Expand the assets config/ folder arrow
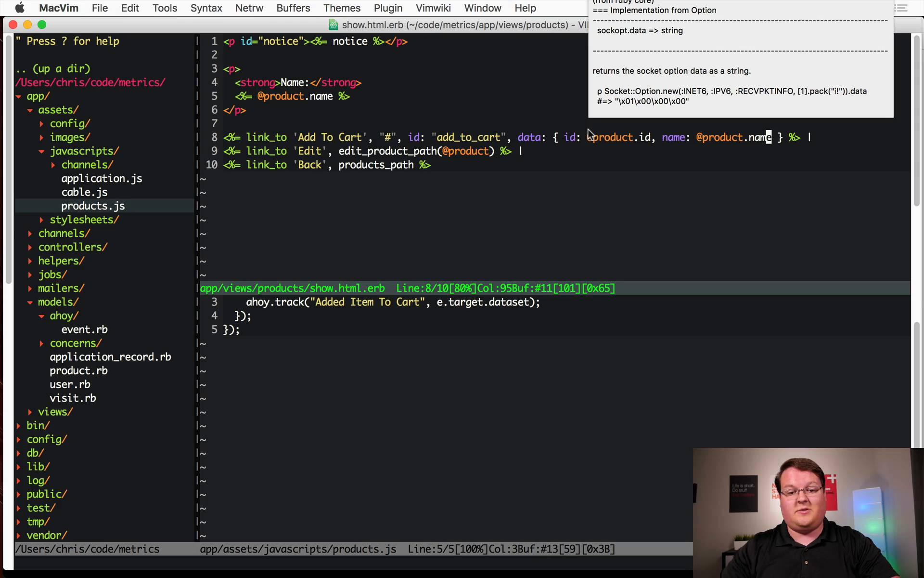The image size is (924, 578). coord(41,124)
